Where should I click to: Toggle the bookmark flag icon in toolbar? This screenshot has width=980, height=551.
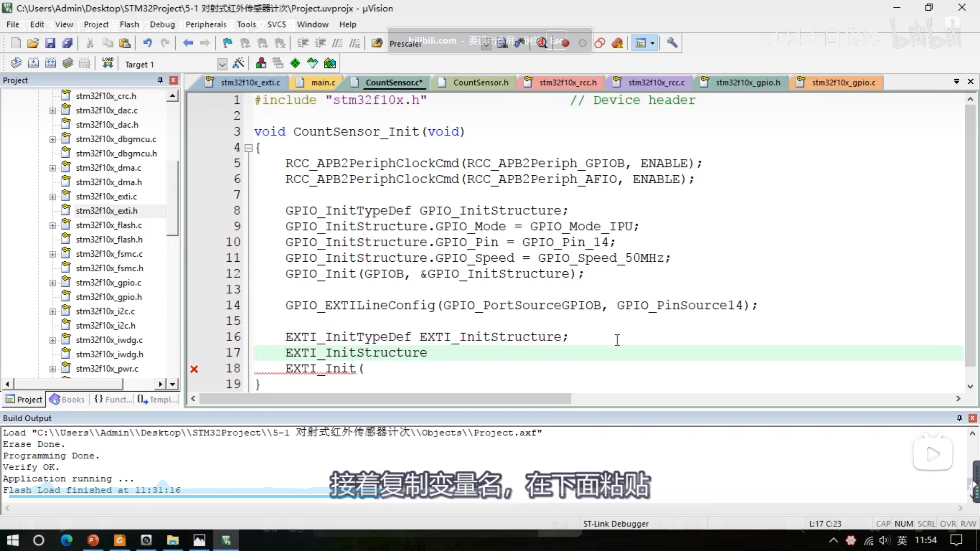227,43
